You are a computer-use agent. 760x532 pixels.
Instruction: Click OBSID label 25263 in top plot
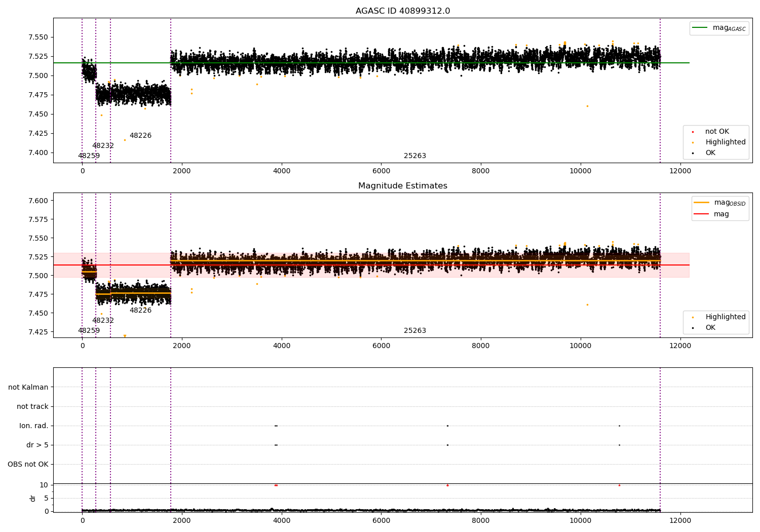pyautogui.click(x=415, y=156)
